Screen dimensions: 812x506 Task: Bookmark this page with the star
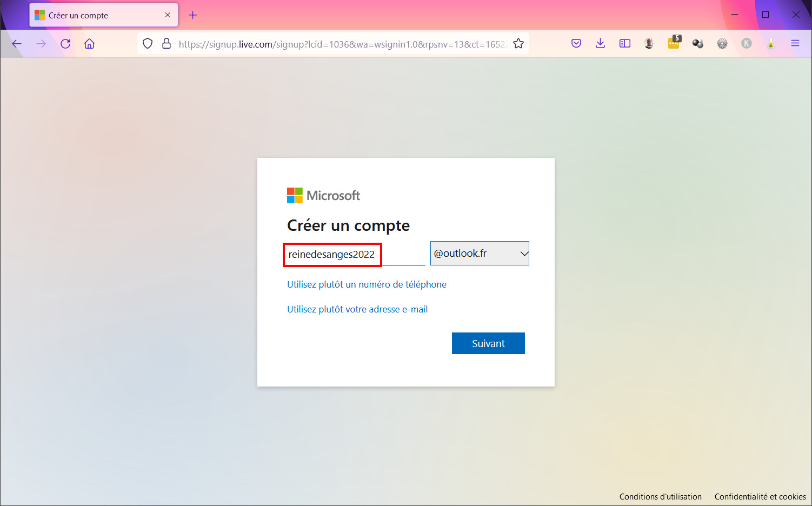click(x=518, y=44)
